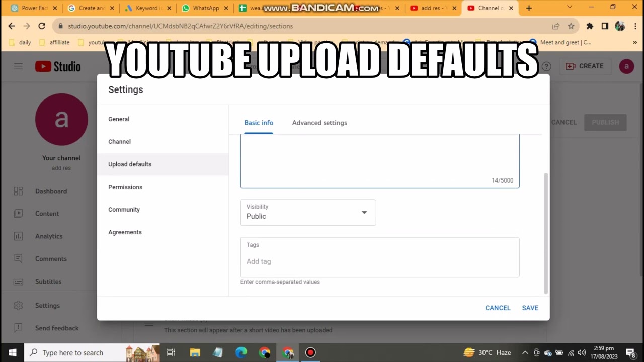Click the account avatar in Studio header
This screenshot has width=644, height=362.
point(626,66)
